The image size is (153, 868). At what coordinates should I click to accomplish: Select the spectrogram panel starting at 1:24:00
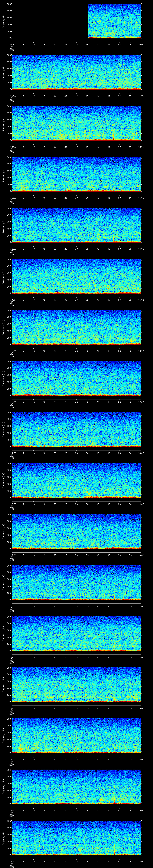pos(77,786)
